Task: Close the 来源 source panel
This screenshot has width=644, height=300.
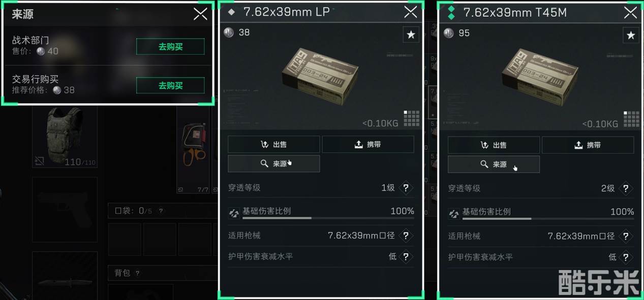Action: coord(200,14)
